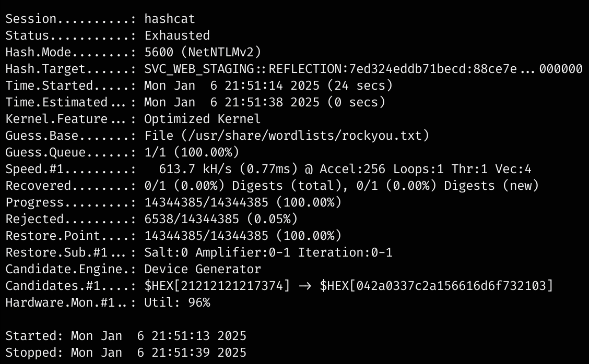The image size is (589, 364).
Task: Click the "Device Generator" candidate engine text
Action: (x=202, y=269)
